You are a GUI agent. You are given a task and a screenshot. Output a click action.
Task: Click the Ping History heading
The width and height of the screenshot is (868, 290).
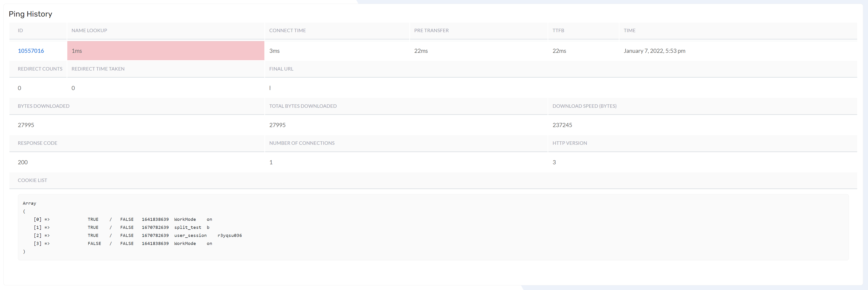click(30, 14)
